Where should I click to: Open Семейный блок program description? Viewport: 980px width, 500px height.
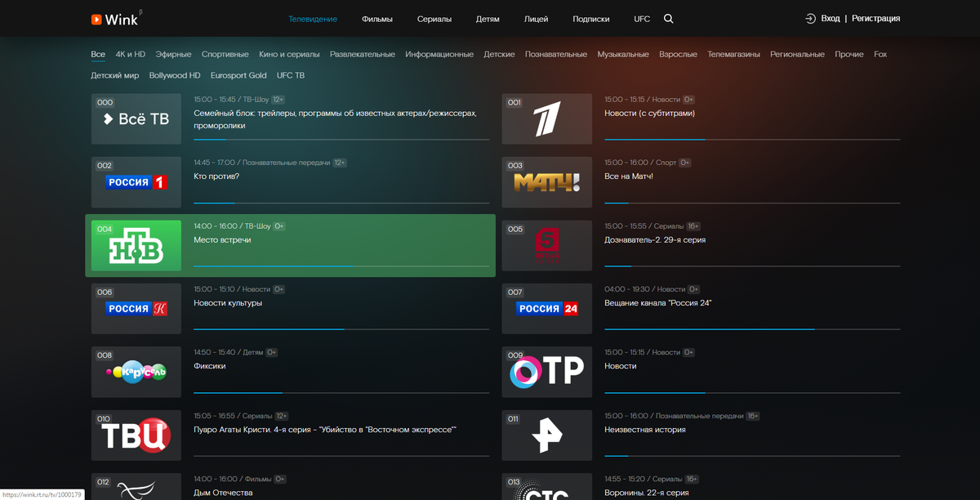[x=335, y=120]
